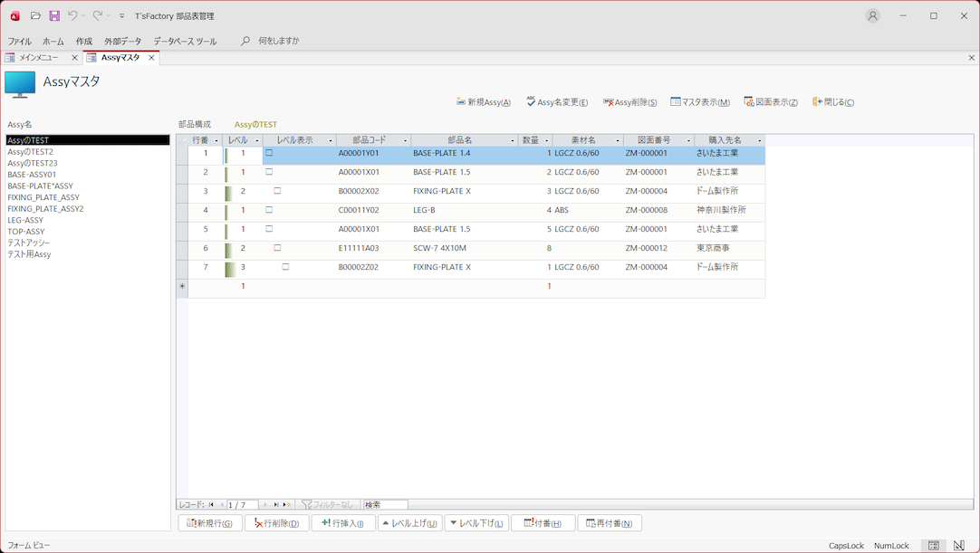Click the 新規Assy button with icon
Screen dimensions: 980x553
(x=484, y=102)
